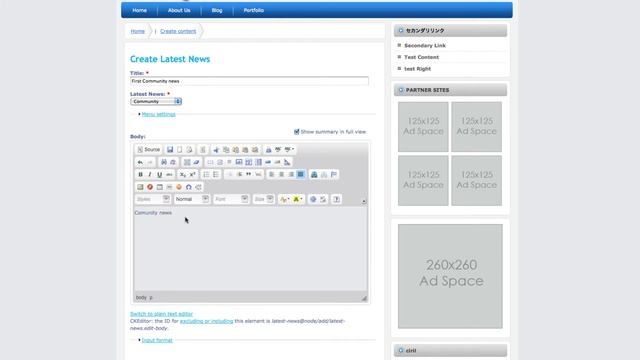
Task: Open the Test Content sidebar item
Action: pos(421,57)
